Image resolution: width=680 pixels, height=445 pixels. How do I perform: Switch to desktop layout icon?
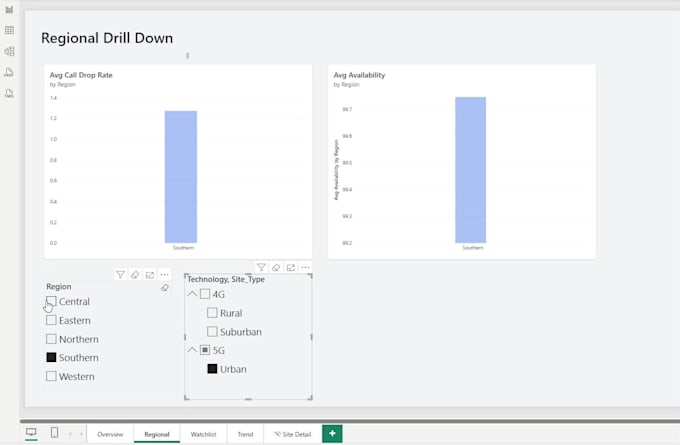tap(31, 432)
